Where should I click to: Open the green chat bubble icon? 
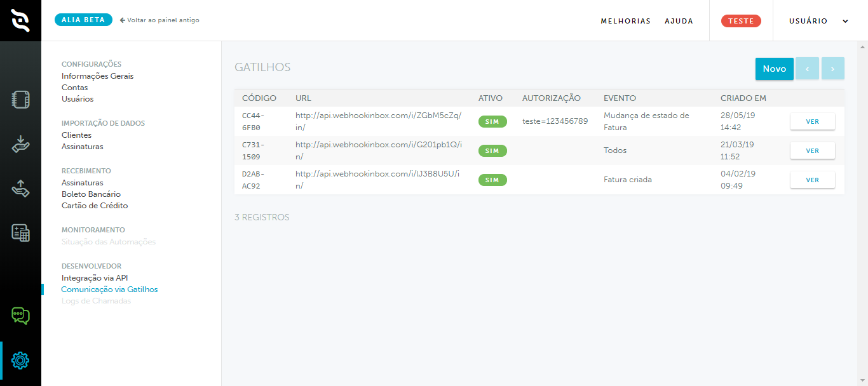[x=20, y=316]
